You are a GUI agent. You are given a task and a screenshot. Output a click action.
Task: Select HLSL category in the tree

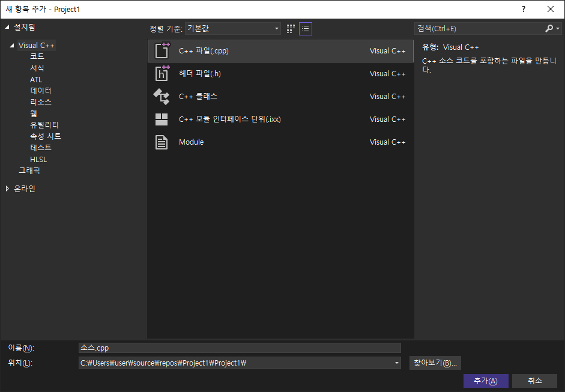click(38, 159)
